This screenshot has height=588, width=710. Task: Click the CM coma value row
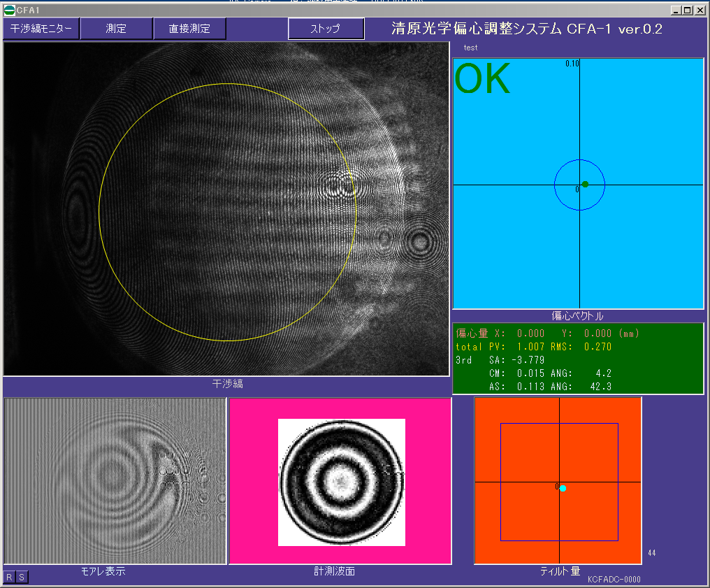[553, 373]
